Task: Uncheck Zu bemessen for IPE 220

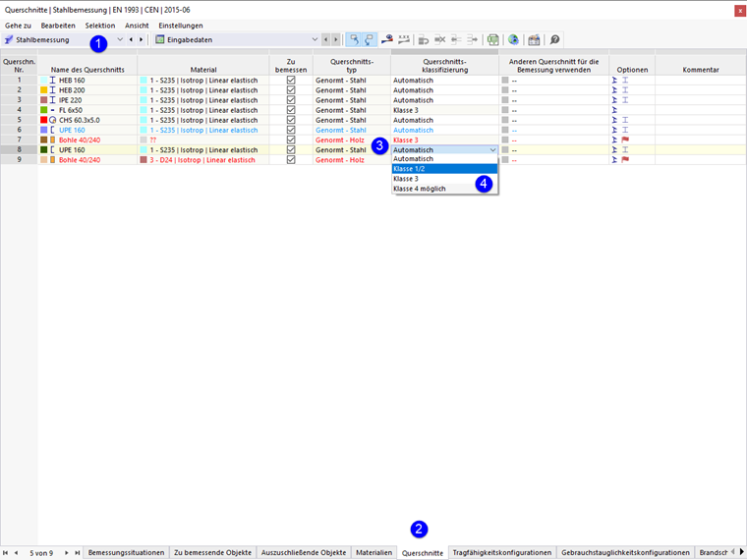Action: (x=291, y=100)
